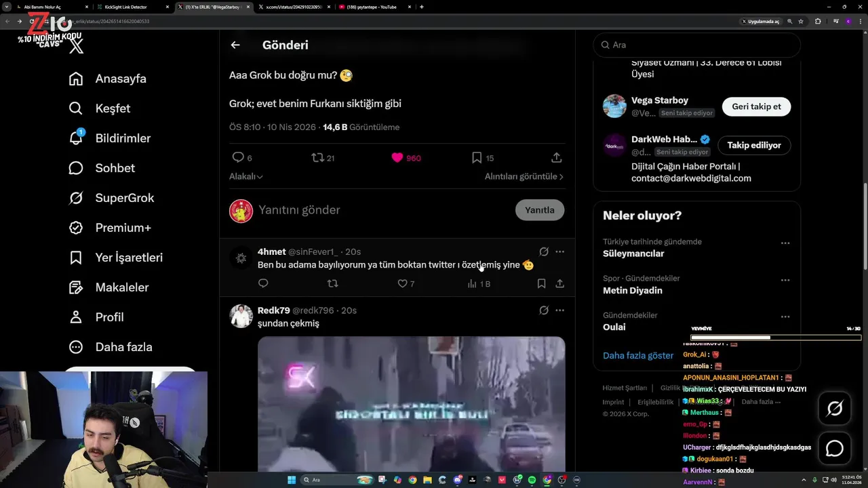Click Daha fazla göster under trends

(638, 355)
